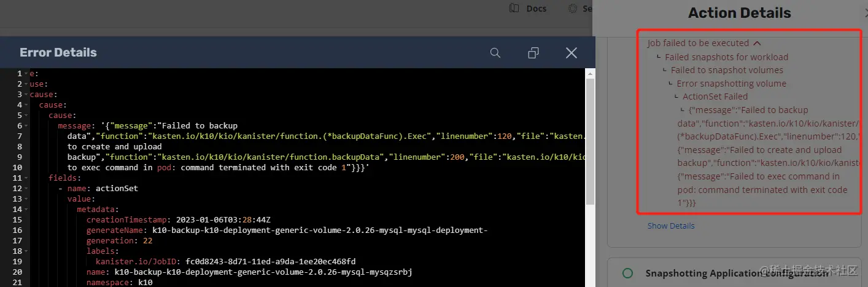
Task: Click kanister.io/JobID line
Action: [225, 261]
